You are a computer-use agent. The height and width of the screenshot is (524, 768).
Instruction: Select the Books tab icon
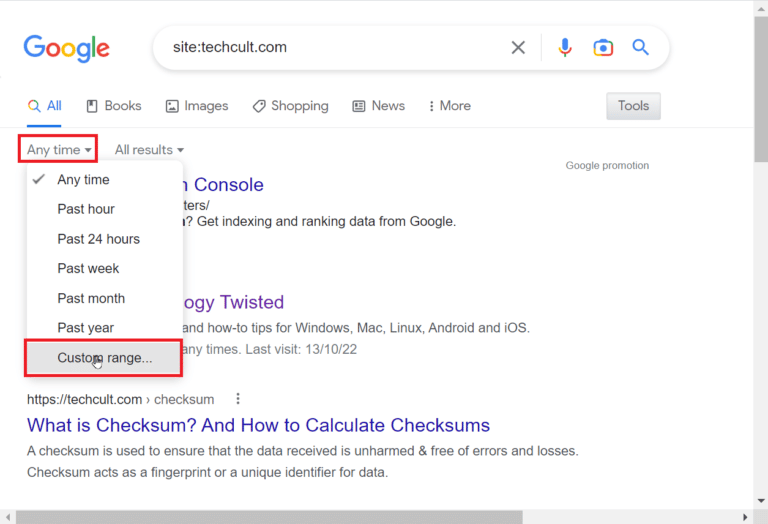point(92,106)
